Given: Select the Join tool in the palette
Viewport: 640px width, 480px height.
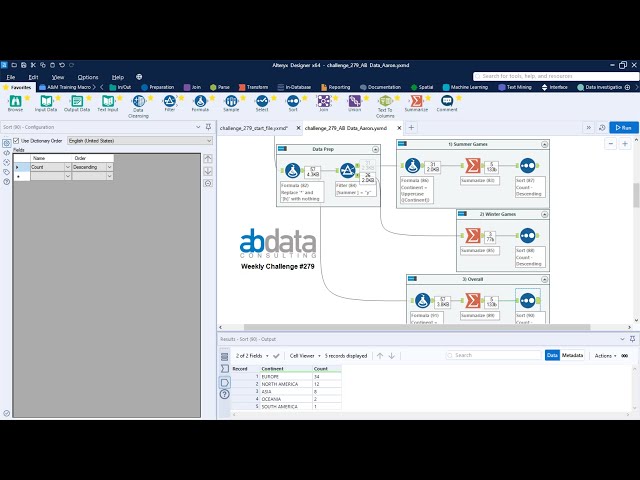Looking at the screenshot, I should point(324,101).
